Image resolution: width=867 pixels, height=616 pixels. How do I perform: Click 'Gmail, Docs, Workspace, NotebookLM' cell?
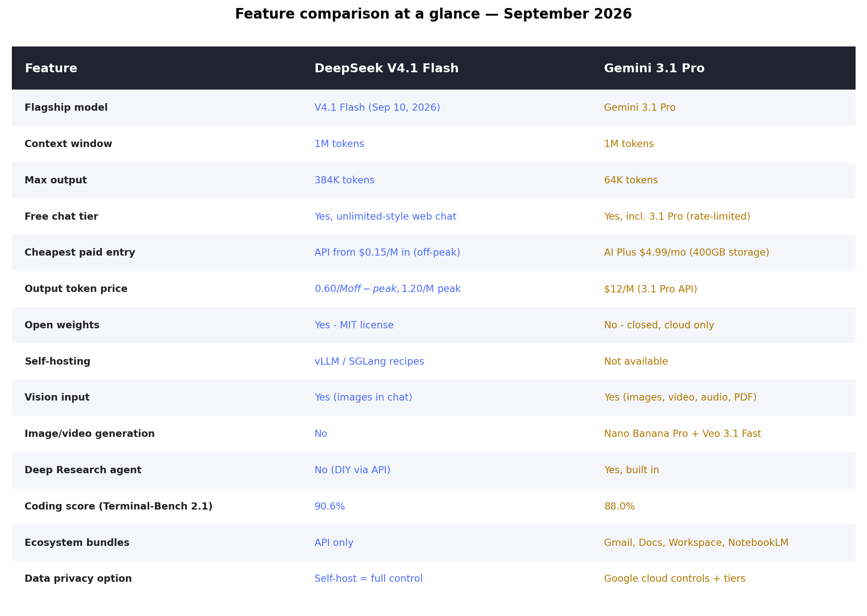pos(696,543)
